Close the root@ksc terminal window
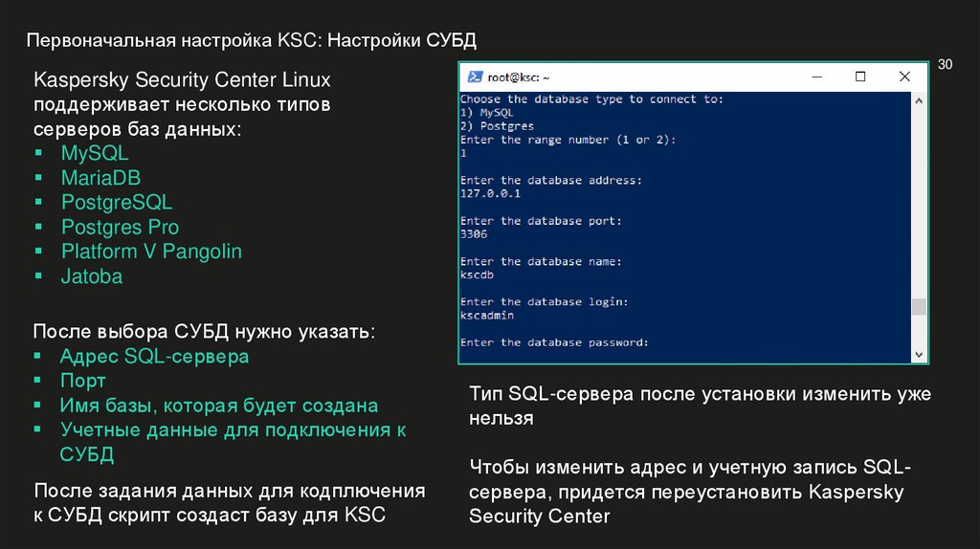 (904, 77)
